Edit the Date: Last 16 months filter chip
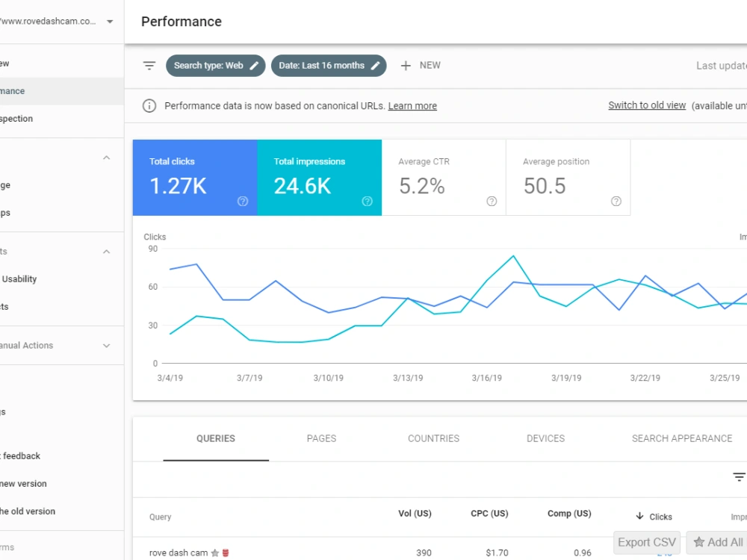Screen dimensions: 747x560 329,66
